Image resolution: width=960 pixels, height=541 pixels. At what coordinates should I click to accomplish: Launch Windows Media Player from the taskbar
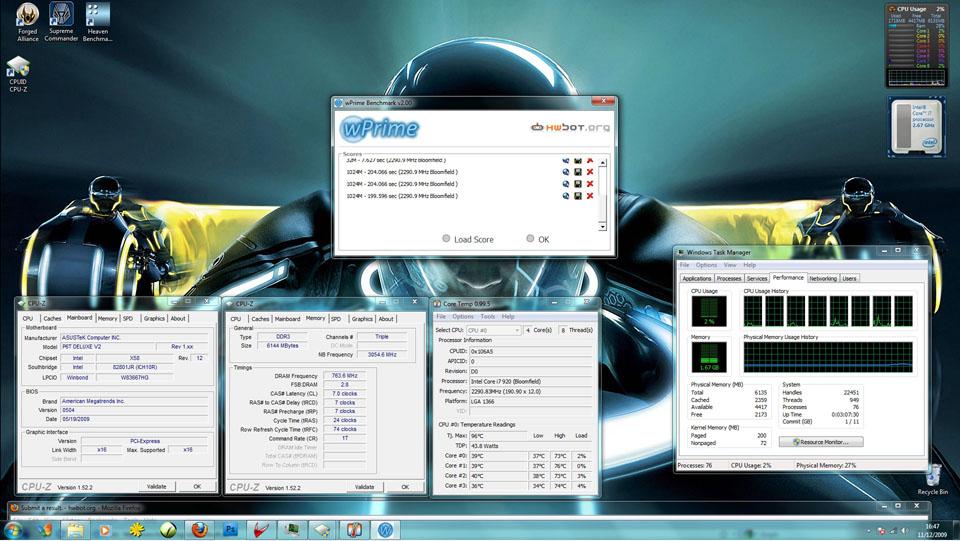pyautogui.click(x=105, y=529)
